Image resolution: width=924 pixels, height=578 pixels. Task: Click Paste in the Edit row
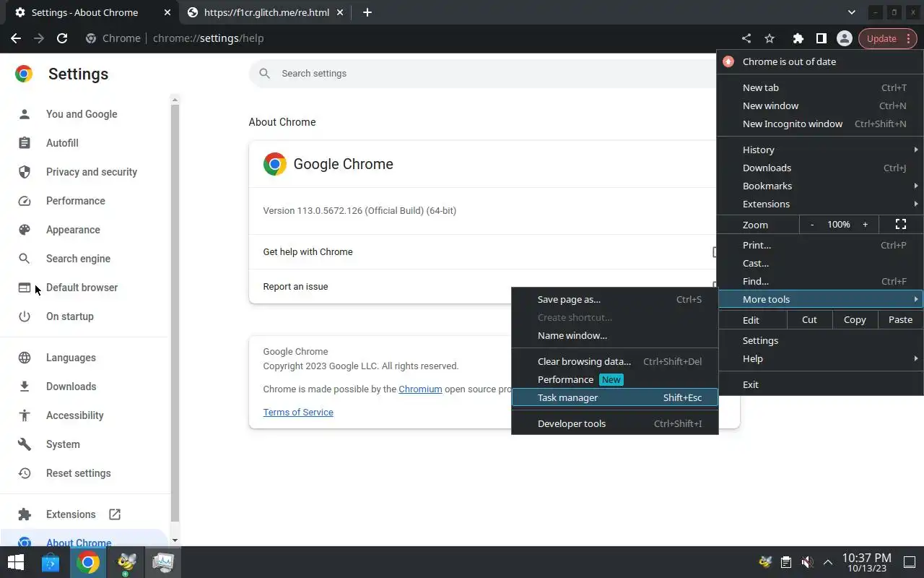pos(900,319)
